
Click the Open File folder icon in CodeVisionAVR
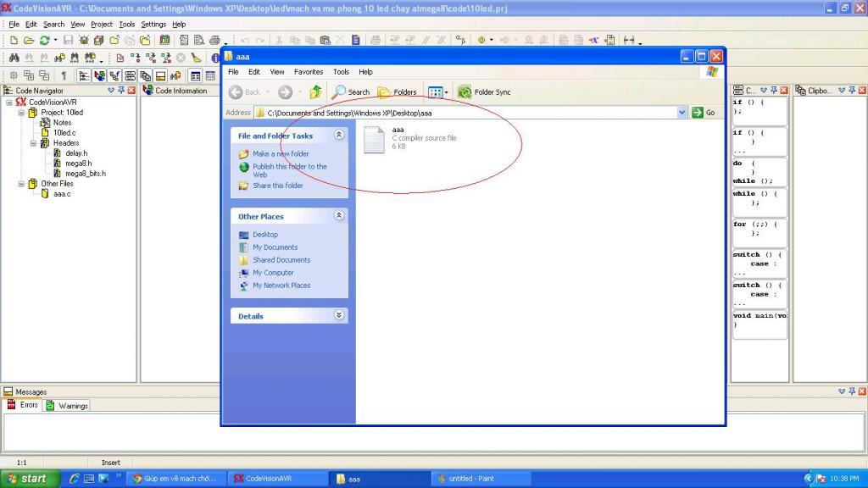(29, 40)
